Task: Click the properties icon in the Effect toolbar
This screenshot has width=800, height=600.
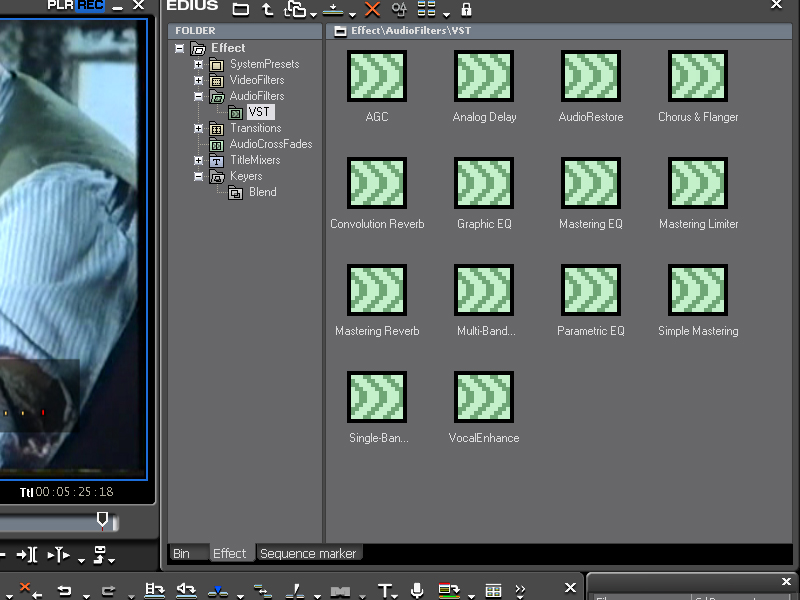Action: [x=399, y=10]
